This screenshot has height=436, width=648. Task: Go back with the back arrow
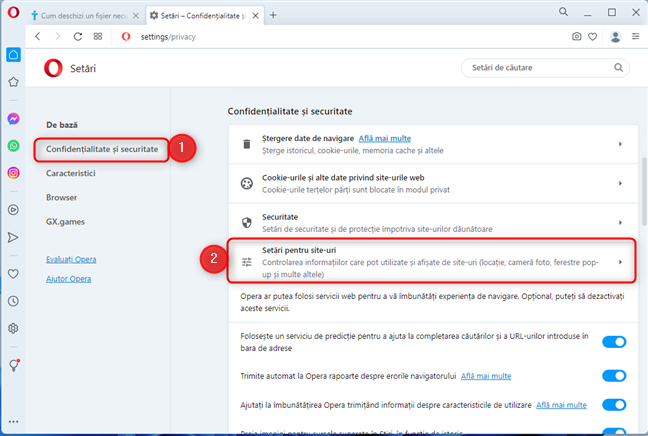click(38, 36)
